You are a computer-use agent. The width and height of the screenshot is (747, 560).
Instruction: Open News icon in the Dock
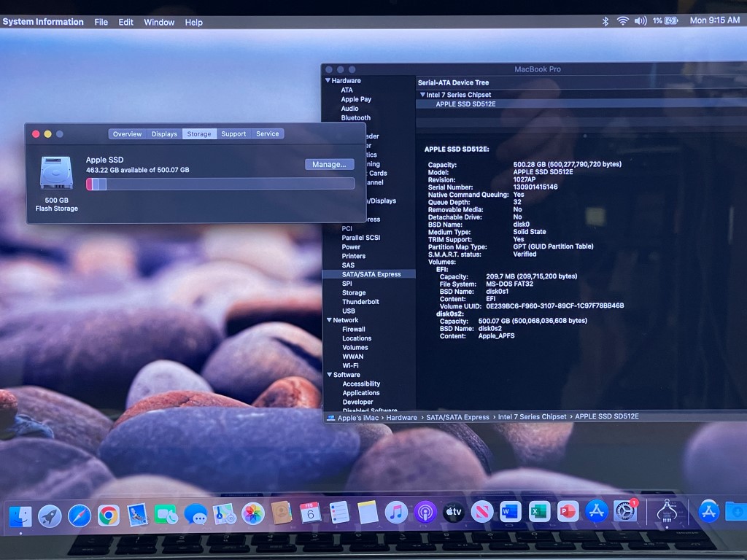(x=482, y=512)
